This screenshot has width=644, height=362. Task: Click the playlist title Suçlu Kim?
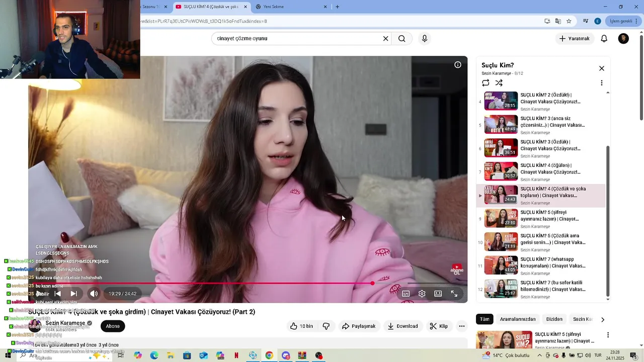(x=498, y=65)
